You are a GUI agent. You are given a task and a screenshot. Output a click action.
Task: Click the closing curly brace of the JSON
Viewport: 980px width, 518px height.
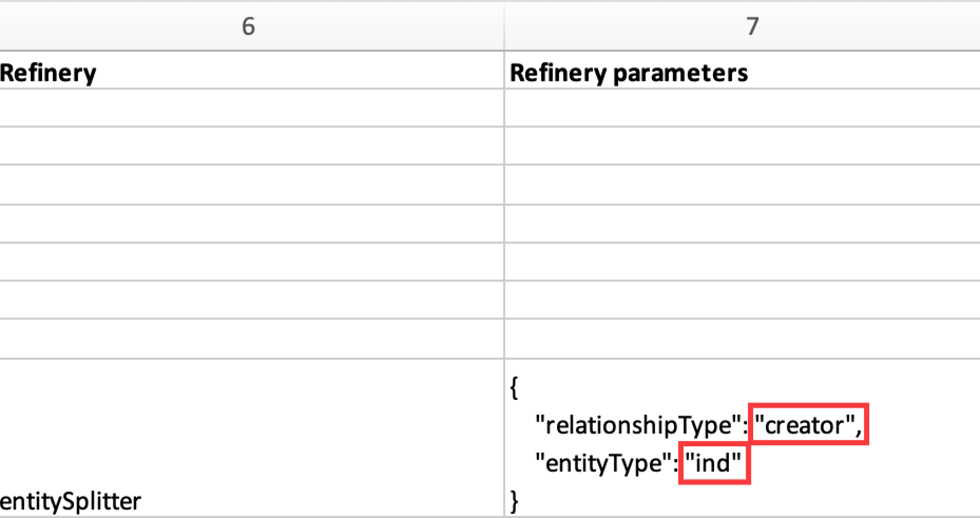click(x=514, y=501)
